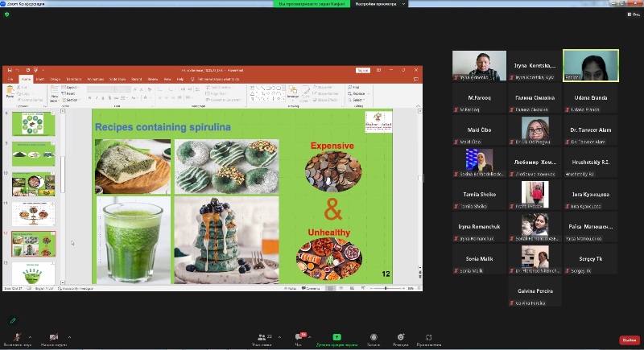Toggle the Zoom encryption shield icon

[x=7, y=14]
